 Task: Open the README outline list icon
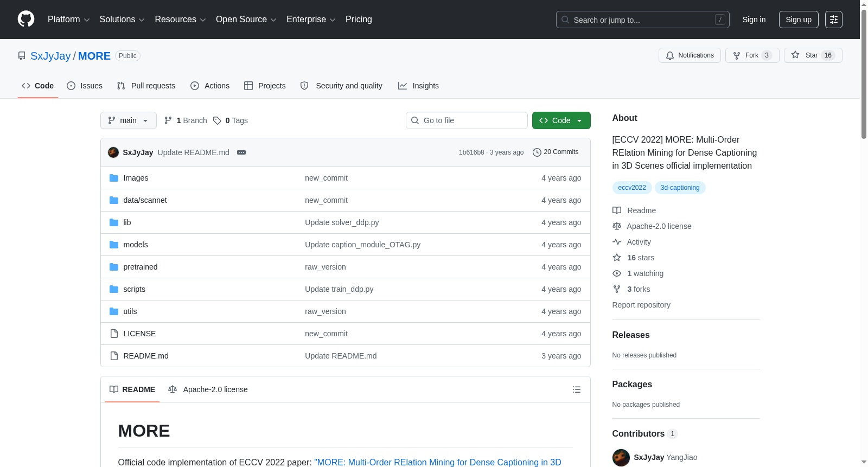point(577,389)
